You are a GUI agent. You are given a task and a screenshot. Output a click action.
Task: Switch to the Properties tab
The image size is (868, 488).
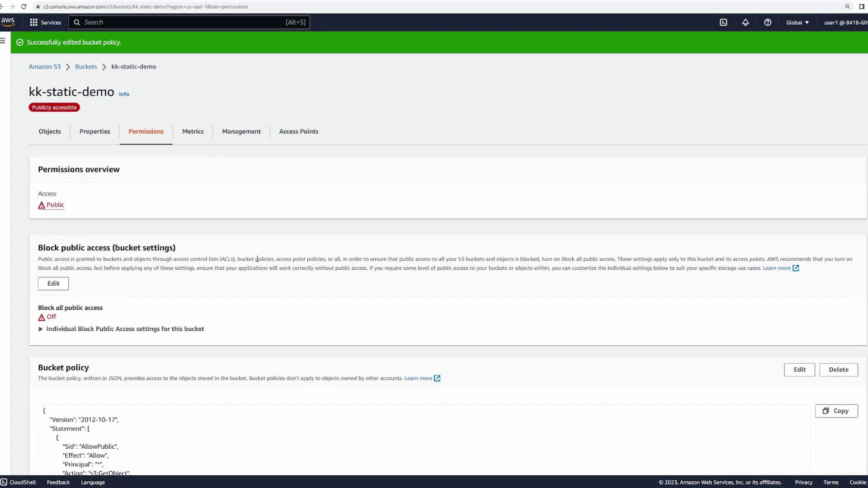[x=94, y=131]
